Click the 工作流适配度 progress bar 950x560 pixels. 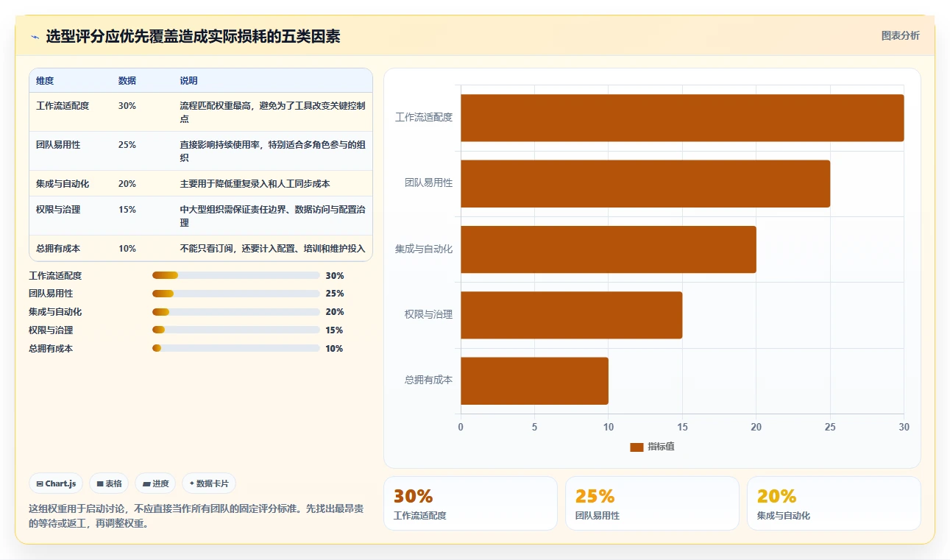pyautogui.click(x=235, y=275)
